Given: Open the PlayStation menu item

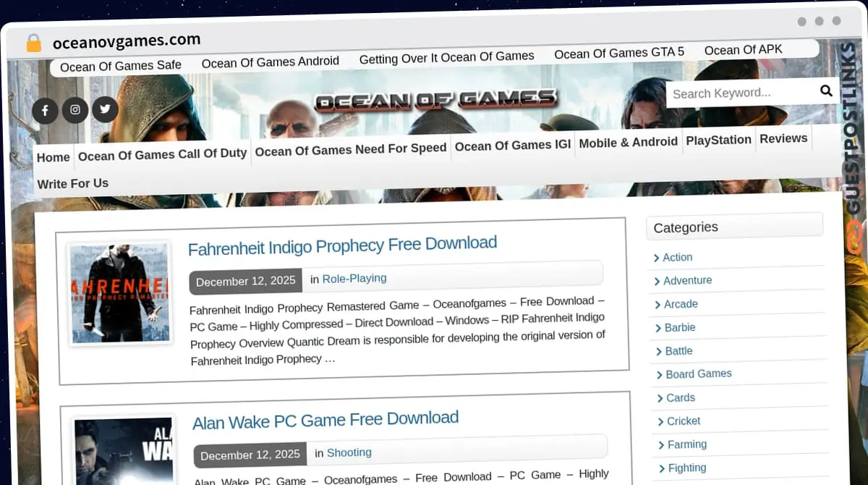Looking at the screenshot, I should 718,140.
